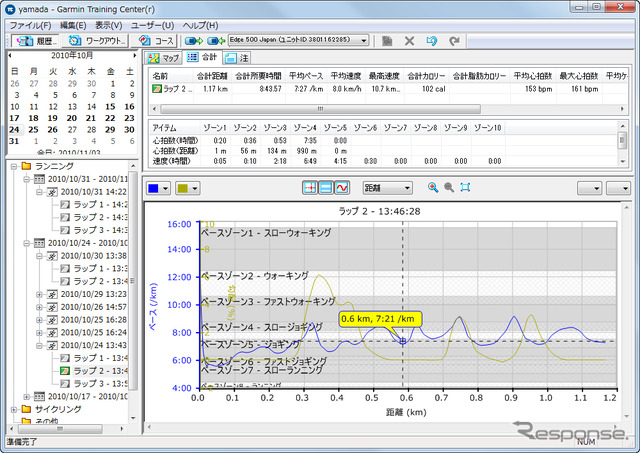
Task: Click the activity tree horizontal scrollbar
Action: (x=60, y=429)
